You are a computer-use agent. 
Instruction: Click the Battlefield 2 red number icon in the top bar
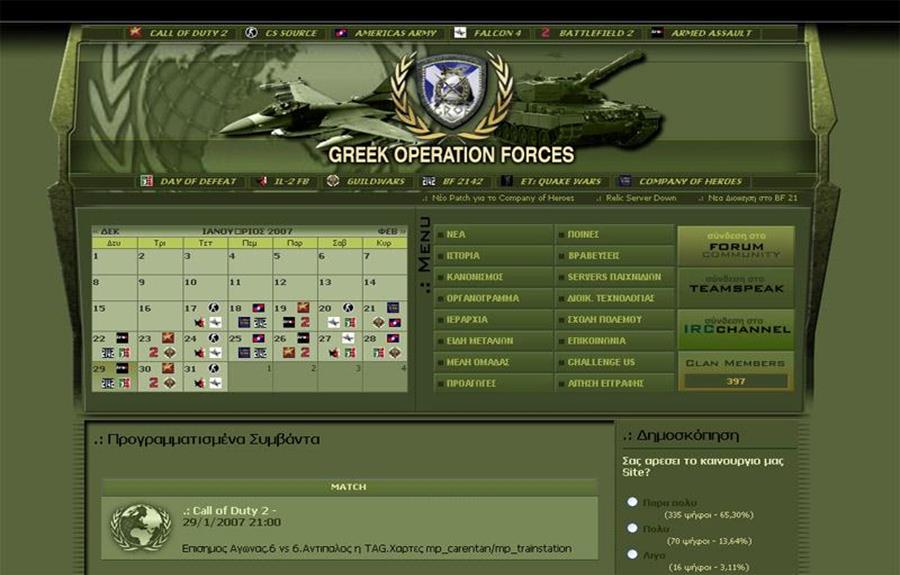[545, 33]
